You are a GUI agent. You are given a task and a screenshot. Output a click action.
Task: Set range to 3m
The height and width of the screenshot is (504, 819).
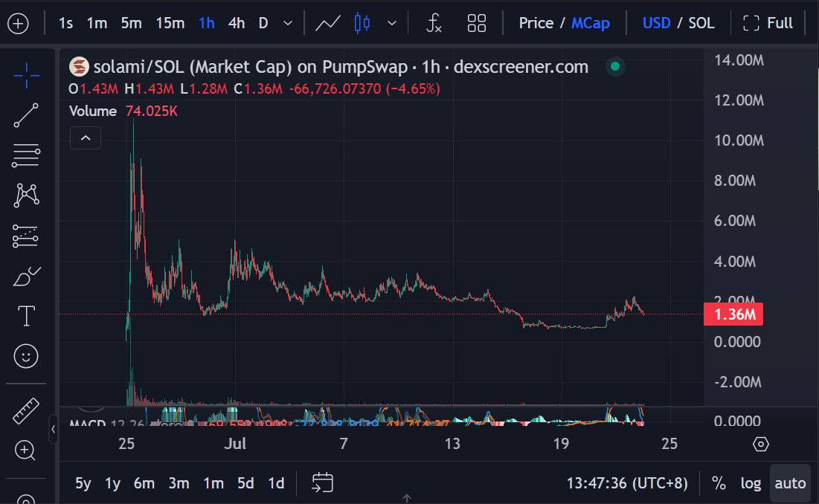tap(179, 483)
